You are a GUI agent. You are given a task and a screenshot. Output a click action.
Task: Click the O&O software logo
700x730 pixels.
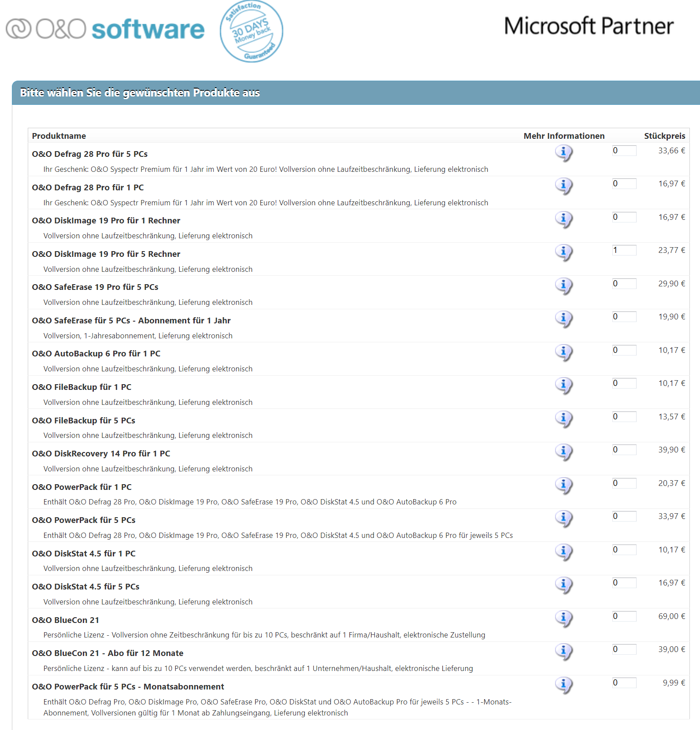coord(105,29)
